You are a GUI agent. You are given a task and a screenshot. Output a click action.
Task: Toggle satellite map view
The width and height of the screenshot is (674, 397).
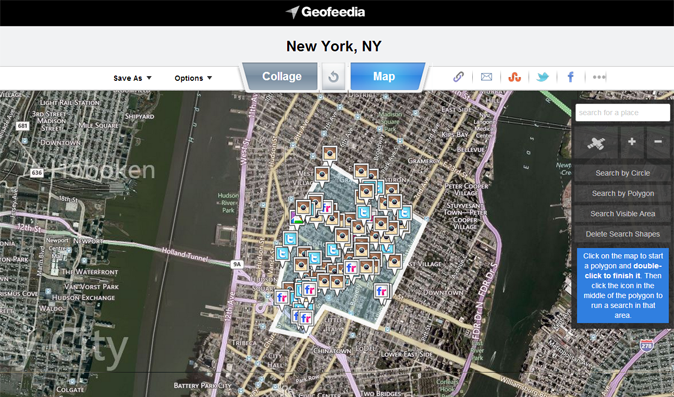pyautogui.click(x=596, y=143)
